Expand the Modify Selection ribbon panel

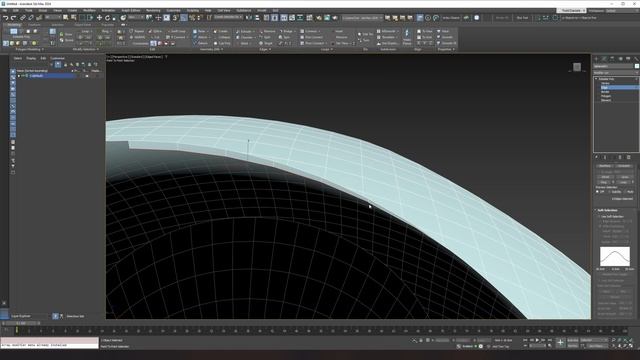pos(86,49)
